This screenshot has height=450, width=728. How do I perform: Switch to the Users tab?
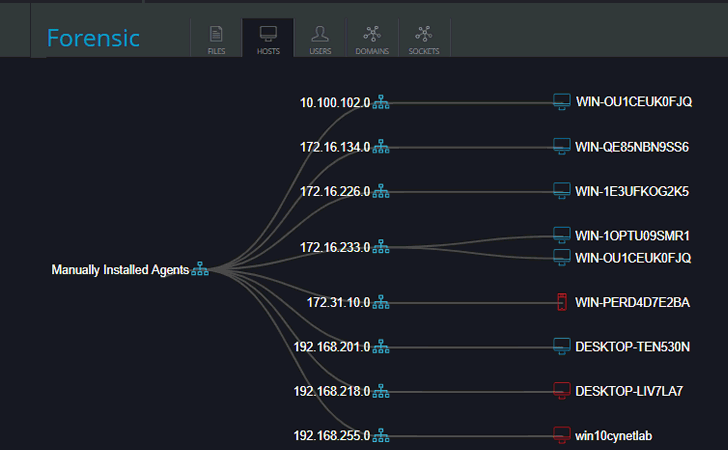320,40
